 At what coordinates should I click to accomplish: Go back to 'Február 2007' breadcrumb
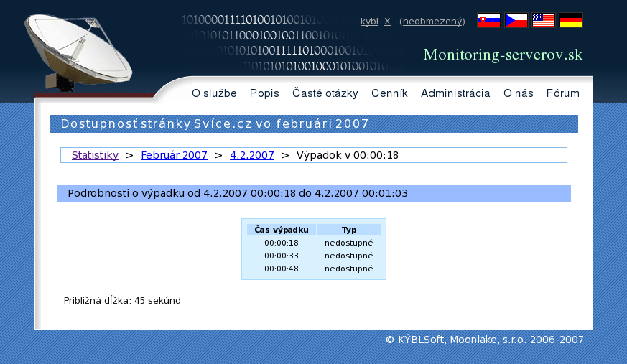pyautogui.click(x=174, y=155)
